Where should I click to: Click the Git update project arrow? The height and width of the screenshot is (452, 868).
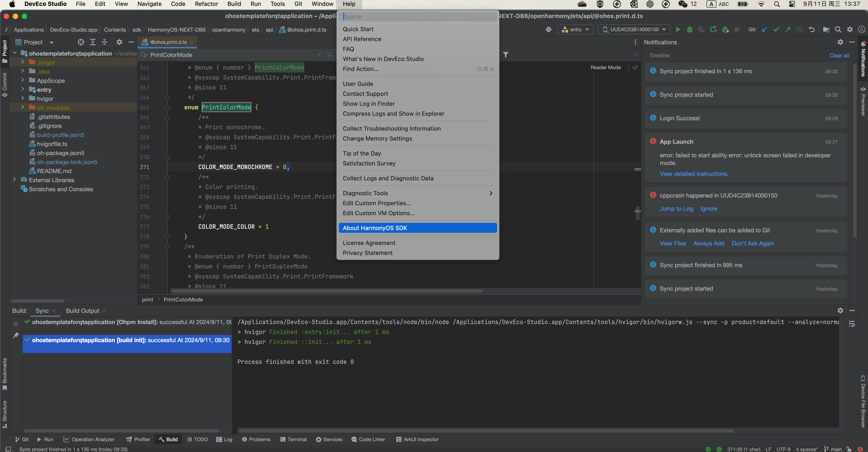765,30
